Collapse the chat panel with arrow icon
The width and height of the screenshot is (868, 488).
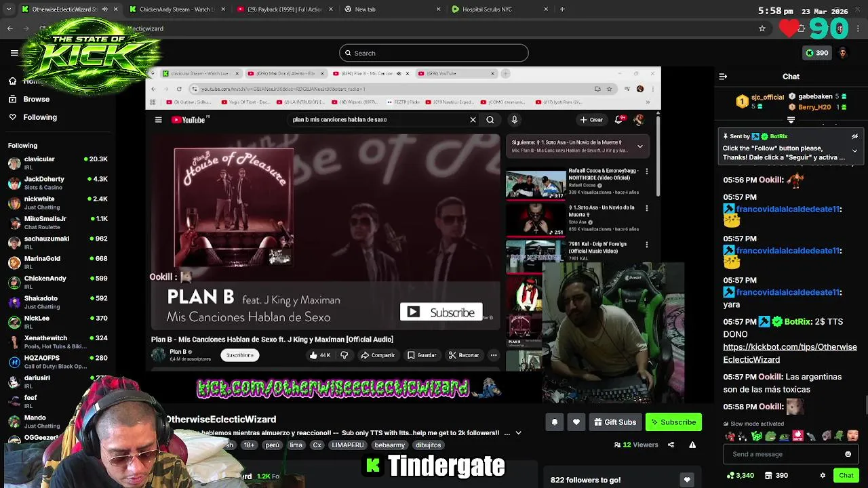[723, 77]
